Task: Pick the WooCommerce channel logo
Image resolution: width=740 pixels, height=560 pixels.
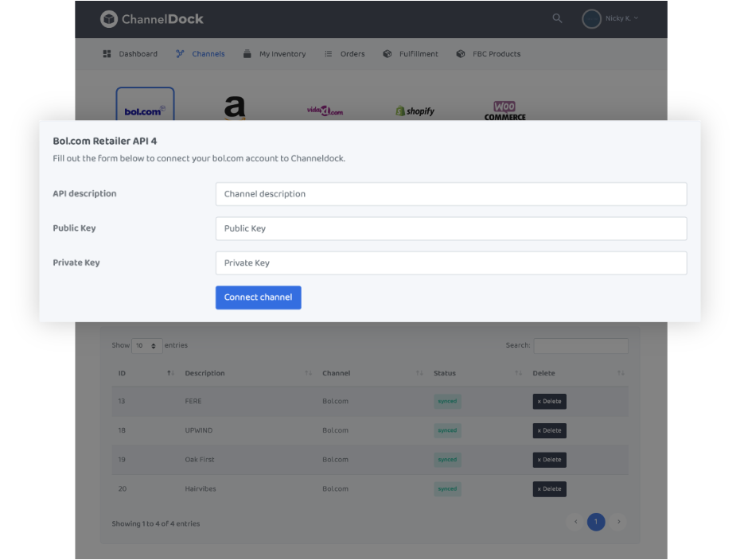Action: point(504,111)
